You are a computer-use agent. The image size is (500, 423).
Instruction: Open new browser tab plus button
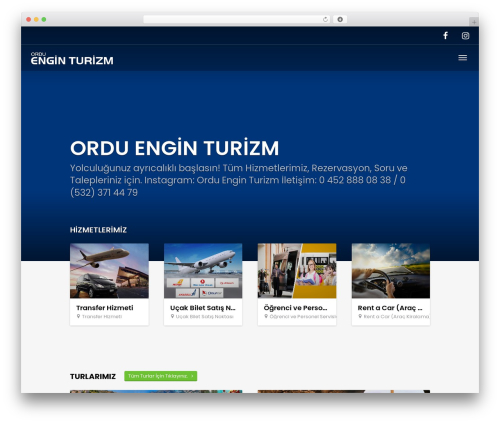pos(474,22)
